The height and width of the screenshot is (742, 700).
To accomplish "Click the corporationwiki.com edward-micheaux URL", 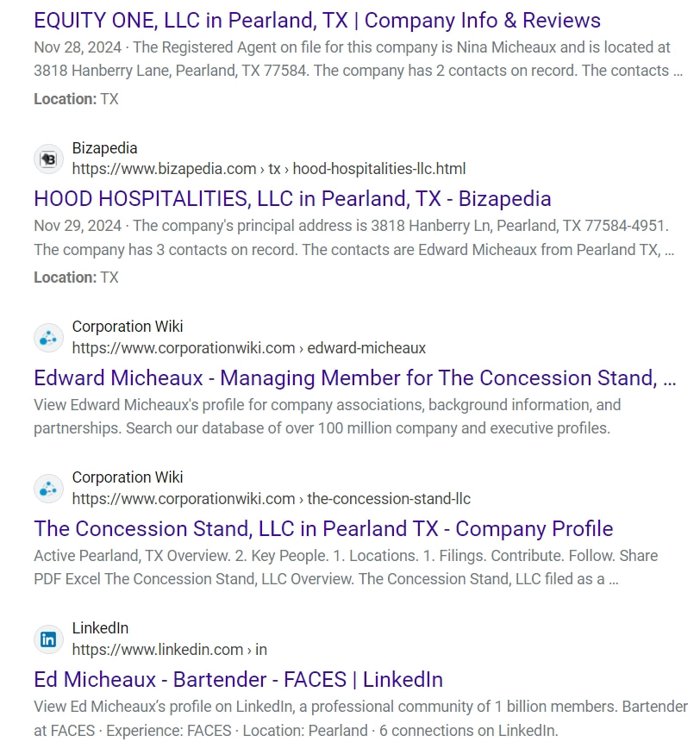I will click(x=249, y=348).
